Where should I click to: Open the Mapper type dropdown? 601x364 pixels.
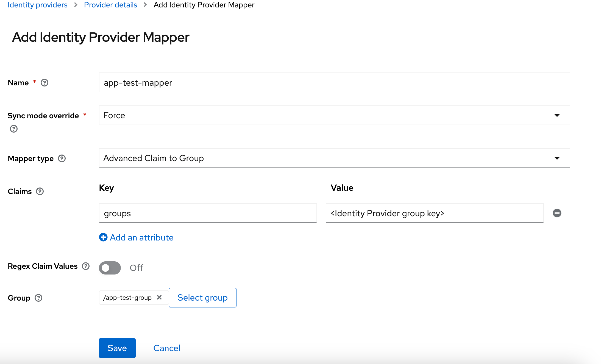pos(557,158)
